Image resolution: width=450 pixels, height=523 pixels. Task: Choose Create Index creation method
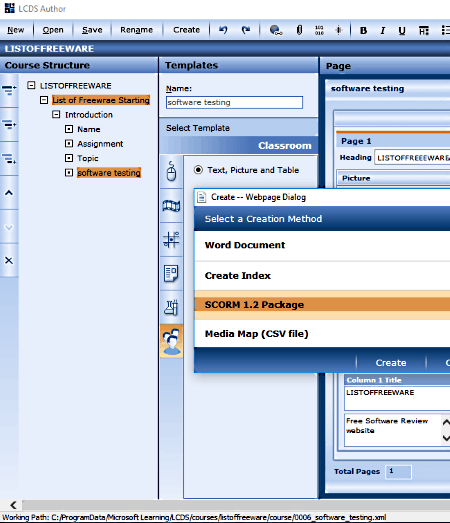tap(322, 276)
